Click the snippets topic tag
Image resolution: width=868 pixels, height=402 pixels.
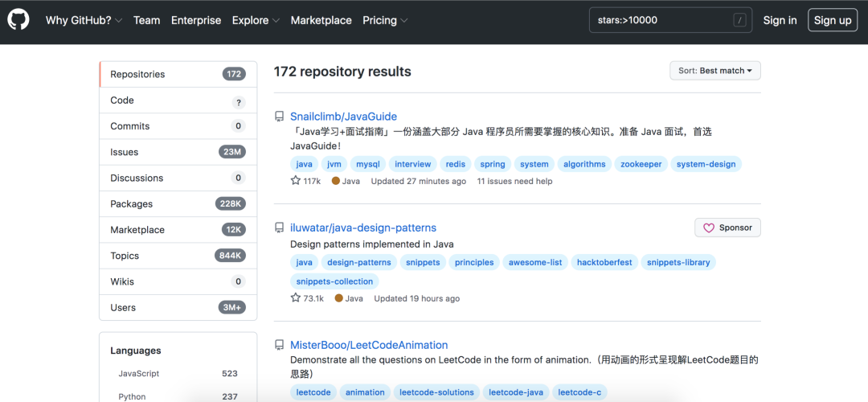coord(423,262)
